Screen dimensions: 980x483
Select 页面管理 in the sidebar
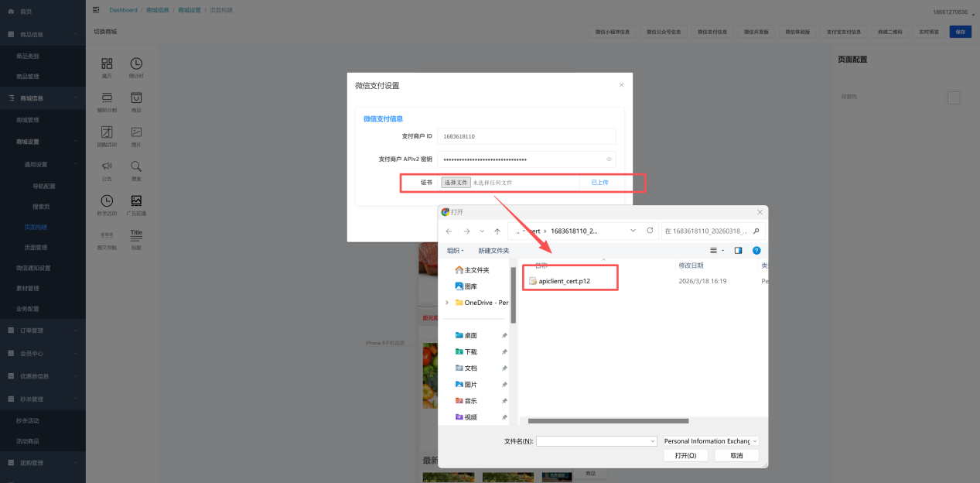tap(36, 248)
